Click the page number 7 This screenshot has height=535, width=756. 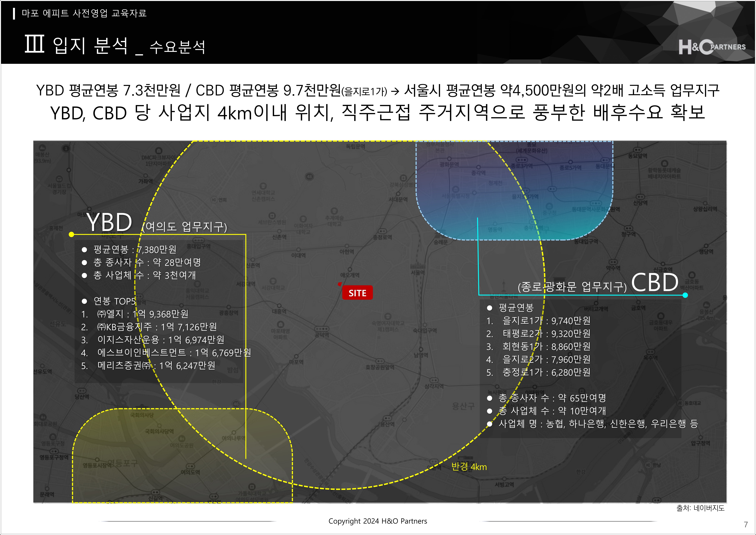click(746, 524)
